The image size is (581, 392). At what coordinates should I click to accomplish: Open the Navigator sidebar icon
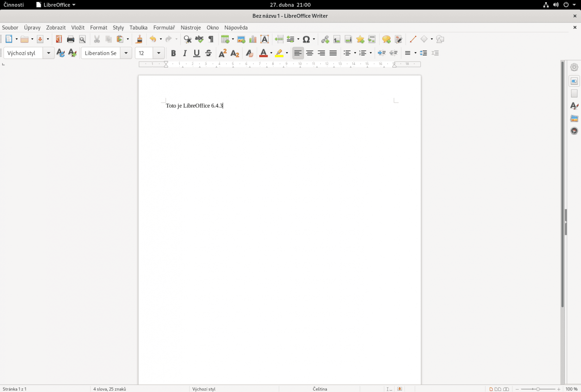(x=574, y=131)
